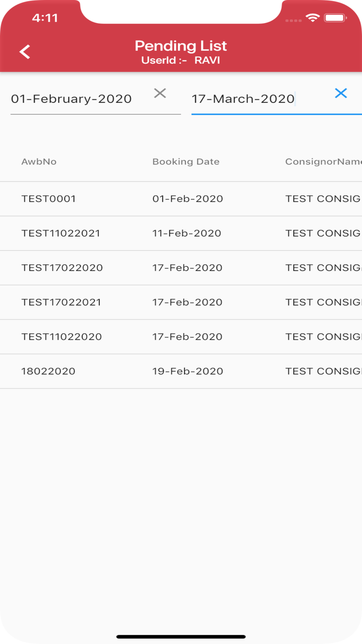Tap the battery status icon

335,18
